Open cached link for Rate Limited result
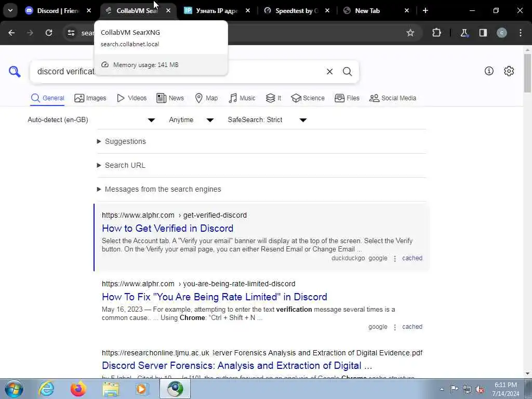Screen dimensions: 532x399 pos(412,327)
